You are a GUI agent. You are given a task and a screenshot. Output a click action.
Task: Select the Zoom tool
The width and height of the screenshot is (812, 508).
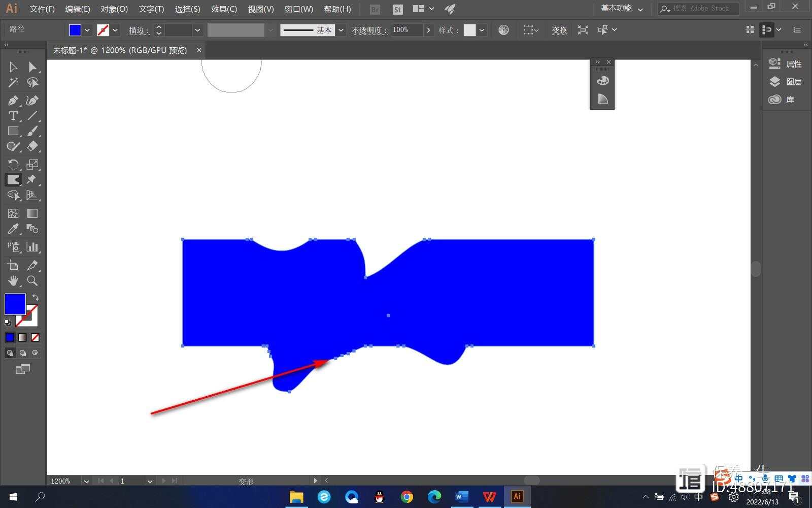(32, 281)
